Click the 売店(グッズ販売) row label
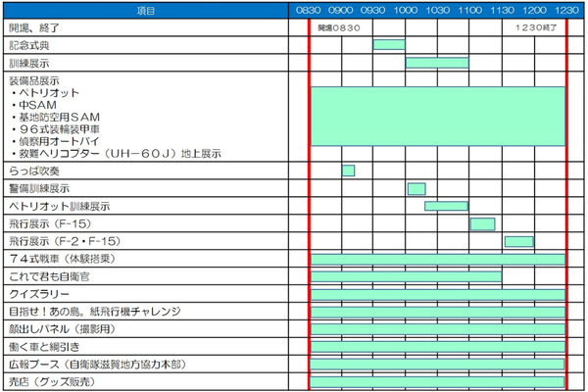The image size is (588, 392). (52, 382)
